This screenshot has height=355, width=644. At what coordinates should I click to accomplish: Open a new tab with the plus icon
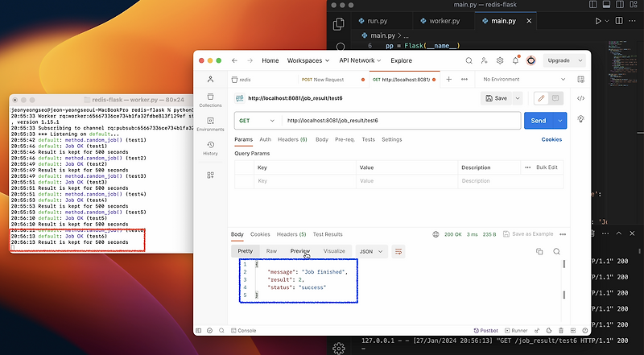[x=449, y=80]
